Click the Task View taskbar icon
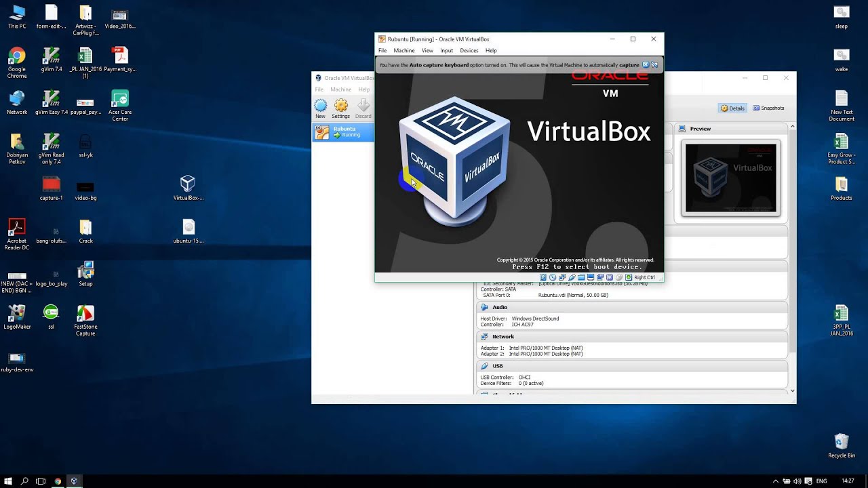868x488 pixels. coord(41,481)
